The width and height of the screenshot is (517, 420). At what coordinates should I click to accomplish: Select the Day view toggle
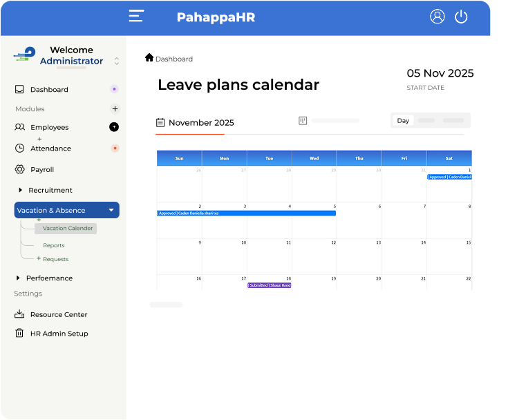point(403,121)
